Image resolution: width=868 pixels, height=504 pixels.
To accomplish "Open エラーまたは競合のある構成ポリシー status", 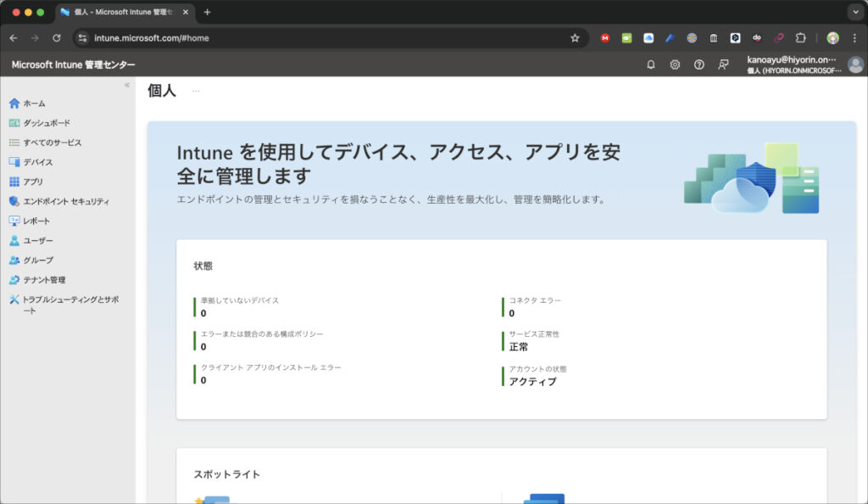I will pos(259,340).
